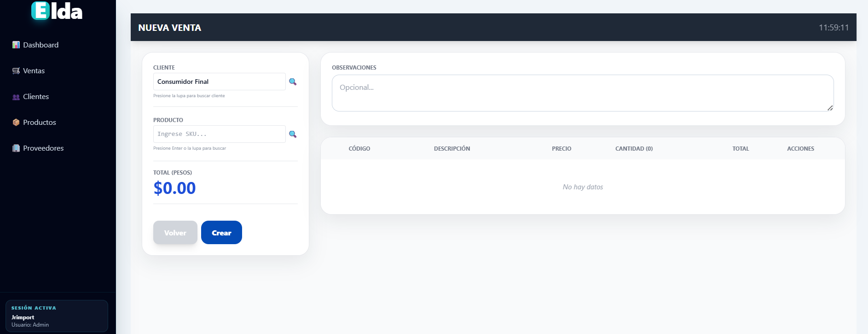This screenshot has height=334, width=868.
Task: Click hint "Presione Enter o la lupa para buscar"
Action: 190,148
